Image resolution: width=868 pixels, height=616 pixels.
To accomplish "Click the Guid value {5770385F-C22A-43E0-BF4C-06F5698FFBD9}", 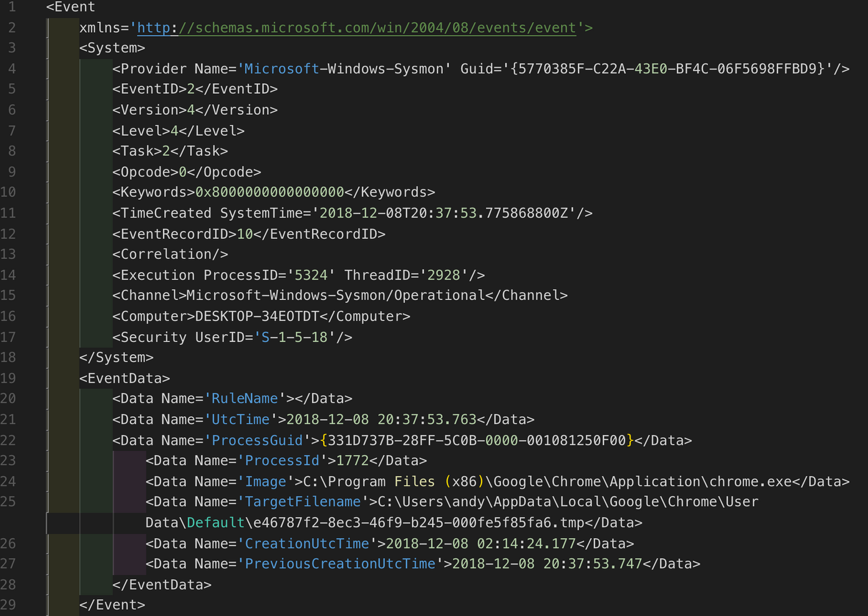I will point(667,69).
